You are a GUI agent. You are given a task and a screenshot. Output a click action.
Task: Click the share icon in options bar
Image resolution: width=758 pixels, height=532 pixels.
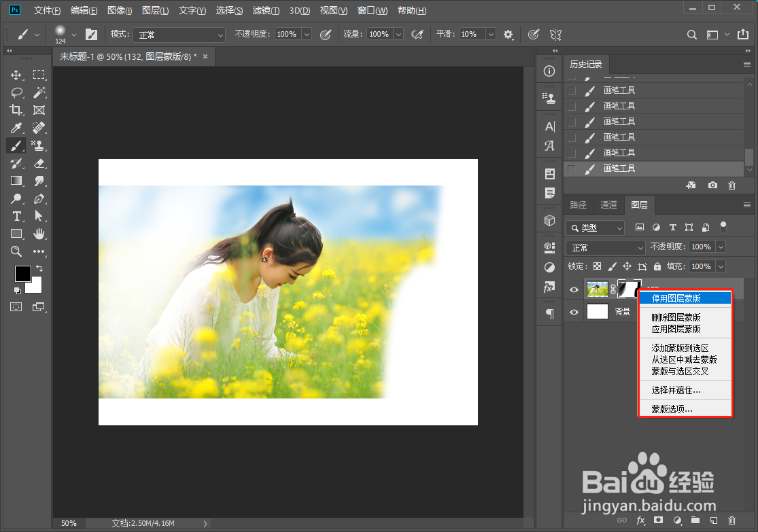[x=742, y=34]
